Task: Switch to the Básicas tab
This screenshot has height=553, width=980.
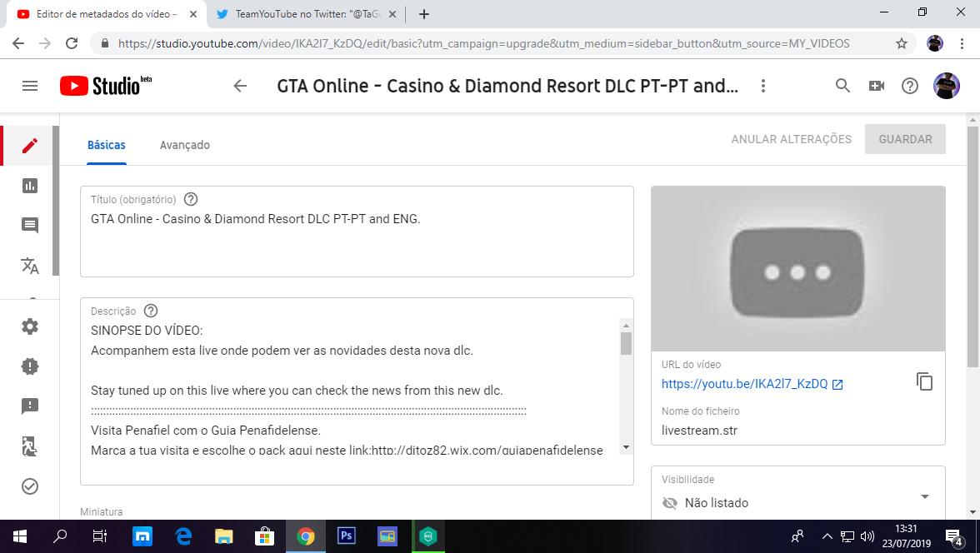Action: (107, 145)
